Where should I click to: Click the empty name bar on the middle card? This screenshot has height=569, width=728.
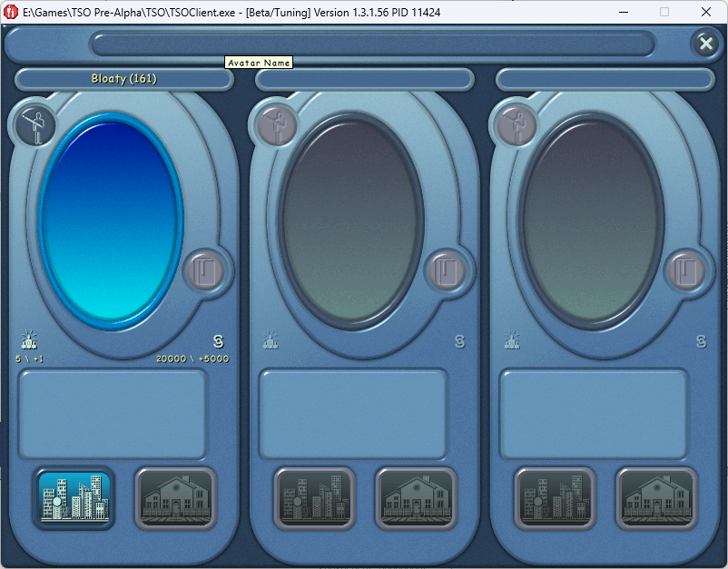click(365, 79)
